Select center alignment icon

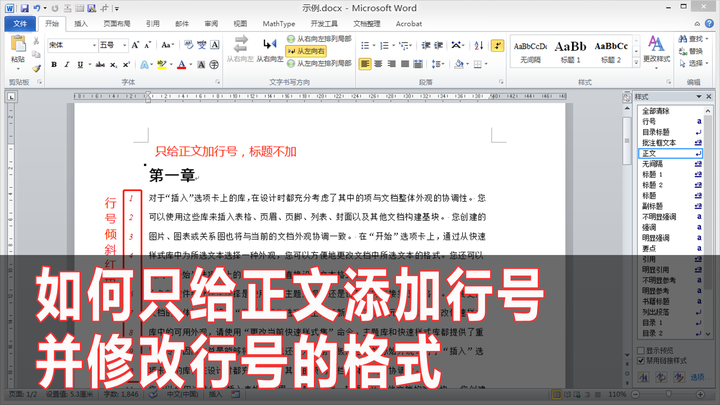(378, 64)
